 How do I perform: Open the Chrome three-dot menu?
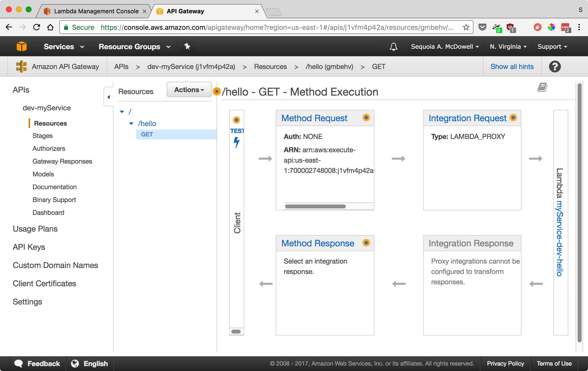[579, 27]
